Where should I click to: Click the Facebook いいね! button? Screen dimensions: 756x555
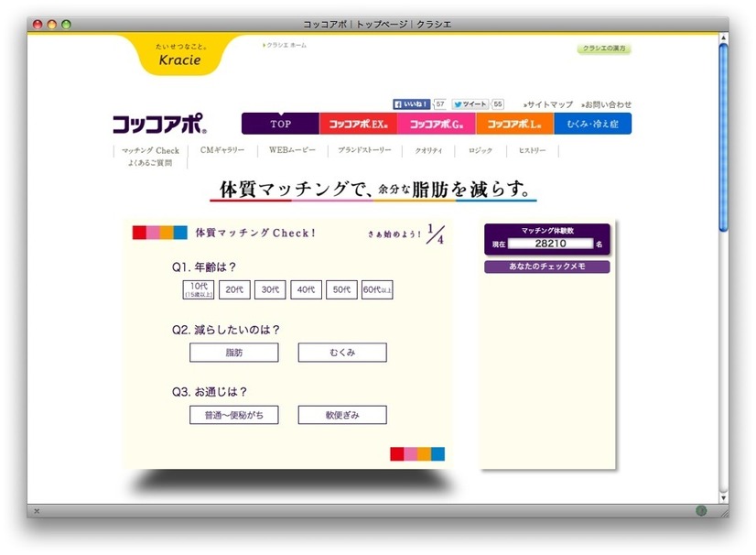pyautogui.click(x=411, y=104)
